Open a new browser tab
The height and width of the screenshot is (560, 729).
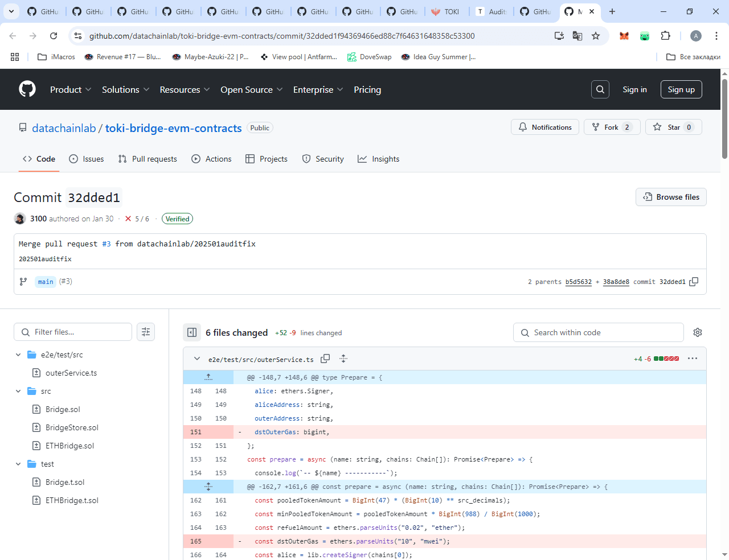coord(612,11)
